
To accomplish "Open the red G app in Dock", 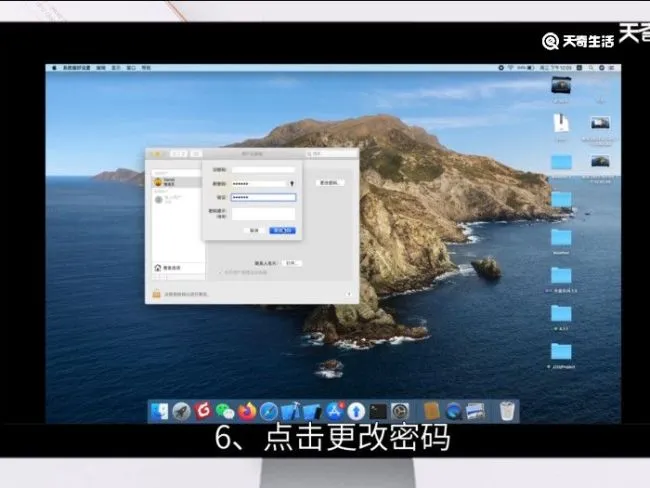I will click(x=203, y=411).
